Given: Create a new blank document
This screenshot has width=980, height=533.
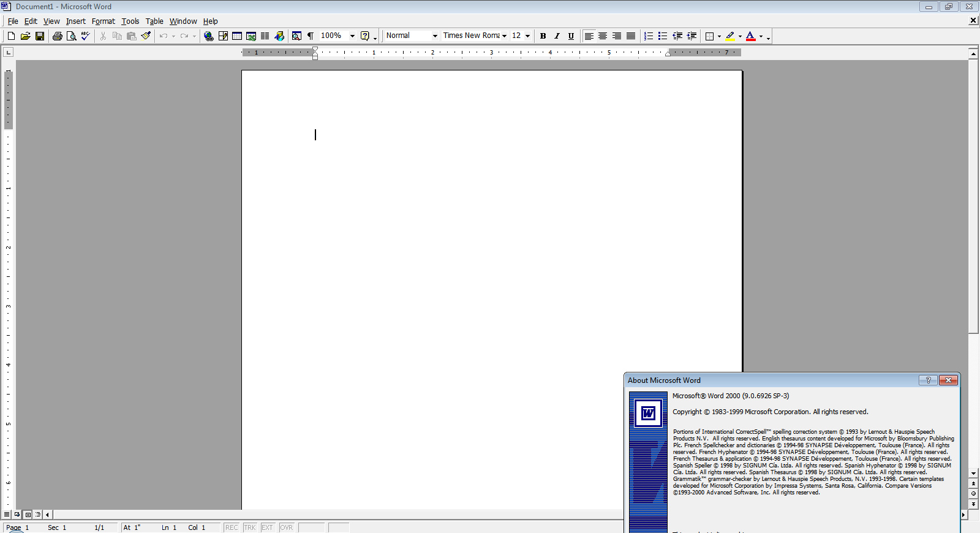Looking at the screenshot, I should [11, 36].
